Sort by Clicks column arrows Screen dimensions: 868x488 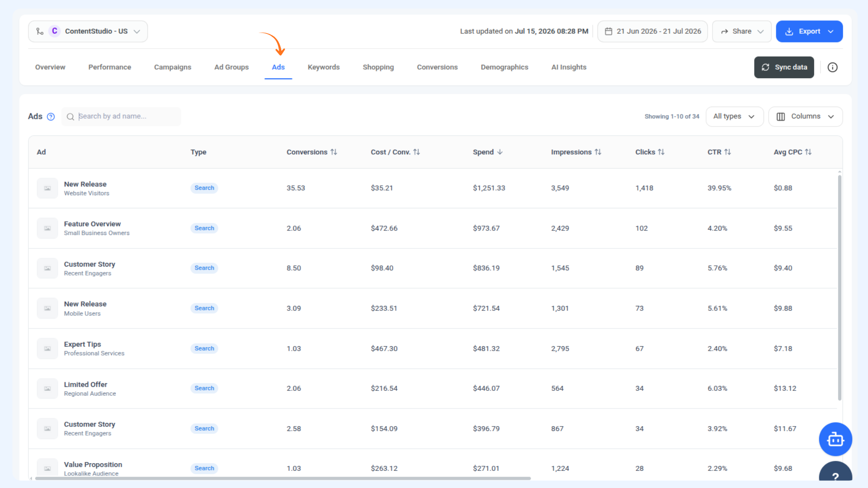(661, 152)
